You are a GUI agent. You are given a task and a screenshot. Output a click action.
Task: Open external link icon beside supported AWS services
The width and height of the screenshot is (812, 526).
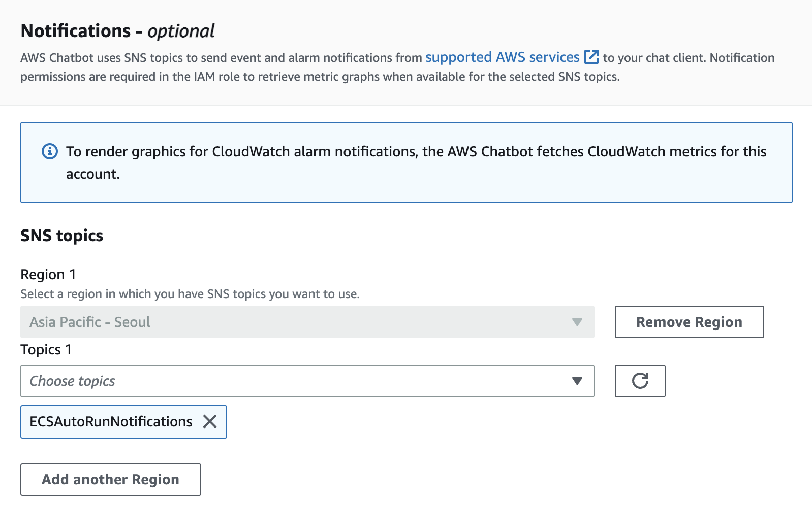coord(591,57)
